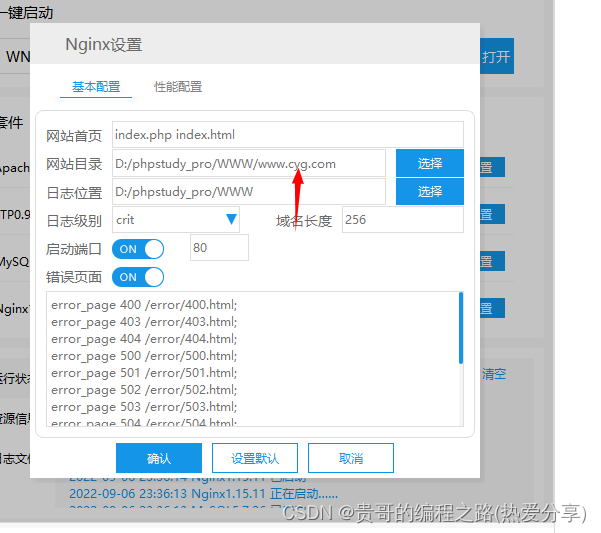Viewport: 601px width, 533px height.
Task: Click the error page list scrollbar
Action: click(461, 328)
